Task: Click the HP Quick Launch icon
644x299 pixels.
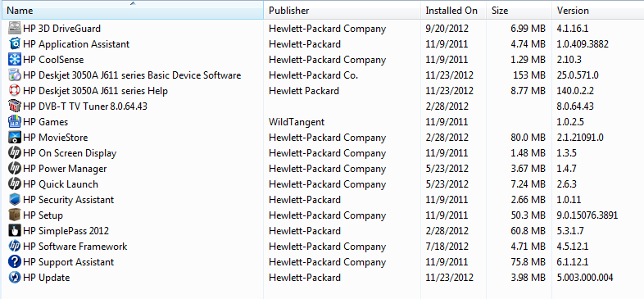Action: (x=15, y=184)
